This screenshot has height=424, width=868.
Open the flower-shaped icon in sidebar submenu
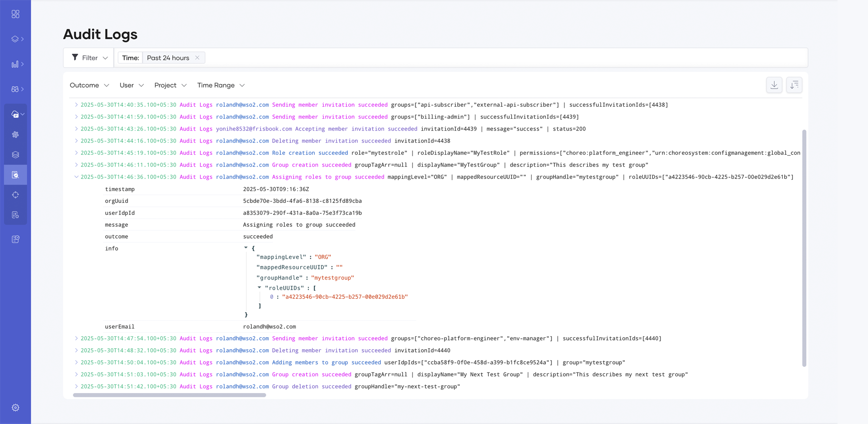(x=15, y=135)
